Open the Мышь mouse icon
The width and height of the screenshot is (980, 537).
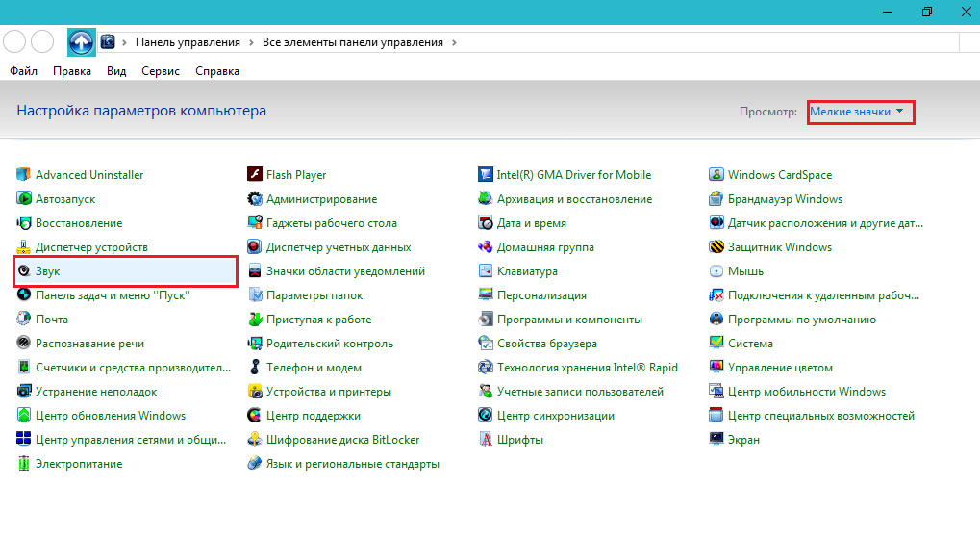(716, 271)
